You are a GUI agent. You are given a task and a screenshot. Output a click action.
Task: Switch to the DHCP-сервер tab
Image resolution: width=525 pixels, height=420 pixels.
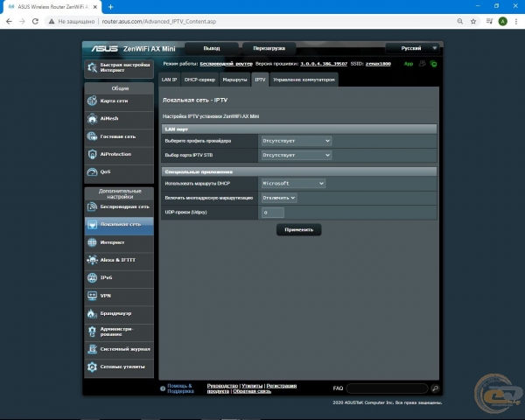[x=199, y=80]
